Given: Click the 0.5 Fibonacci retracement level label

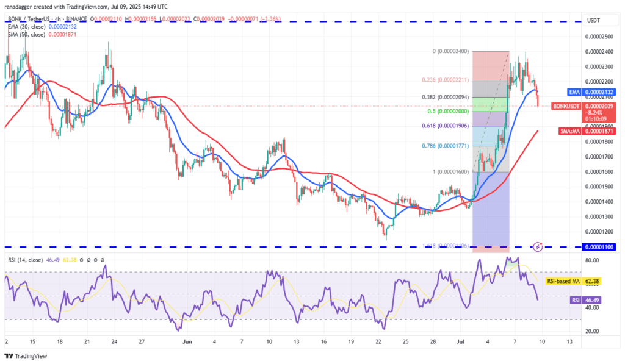Looking at the screenshot, I should coord(448,112).
